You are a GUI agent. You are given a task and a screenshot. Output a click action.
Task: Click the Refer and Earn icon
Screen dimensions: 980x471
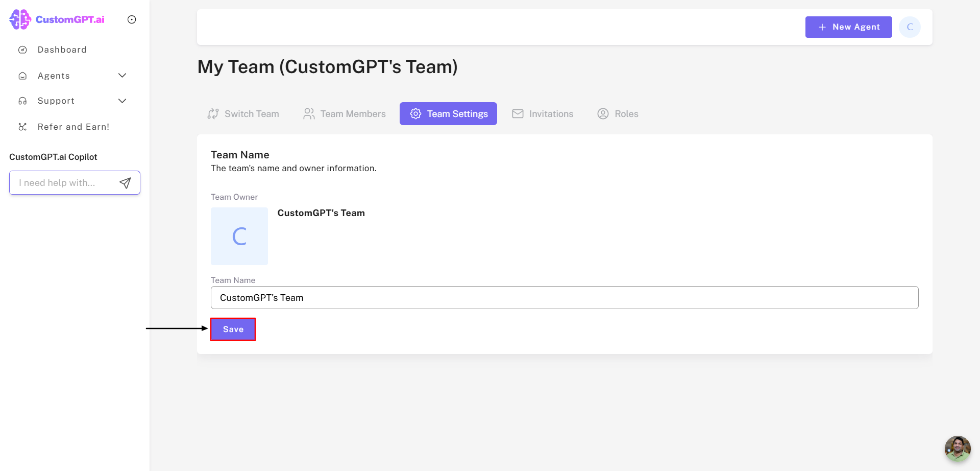22,127
